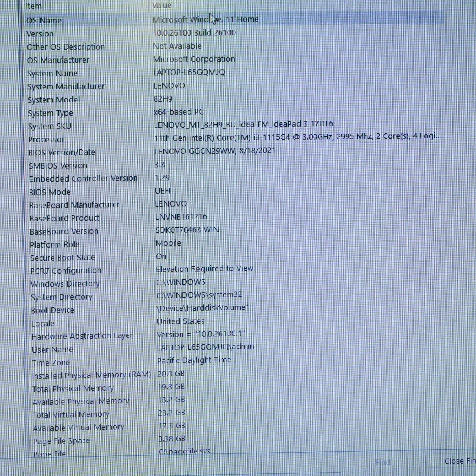476x476 pixels.
Task: Select the PCR7 Configuration label
Action: (66, 271)
